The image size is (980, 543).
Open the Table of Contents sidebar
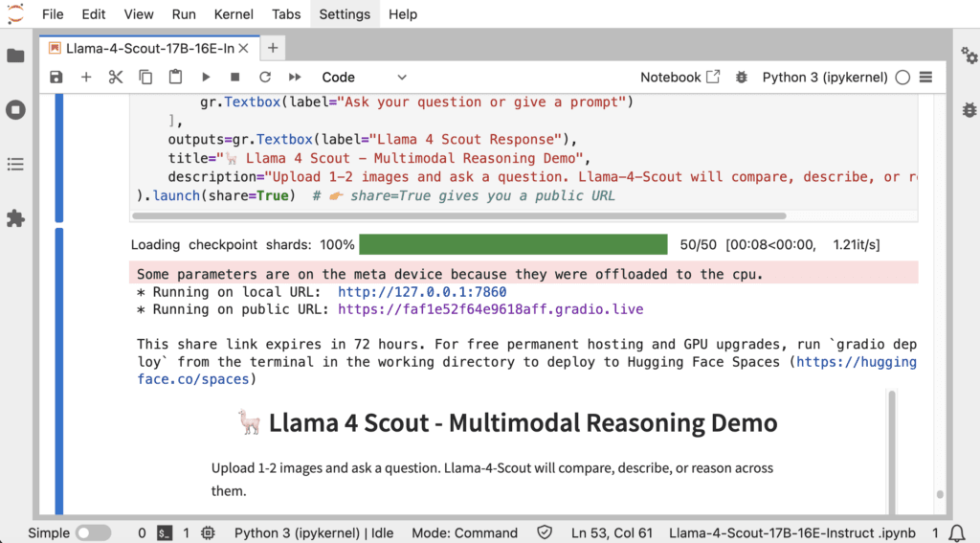click(x=15, y=165)
